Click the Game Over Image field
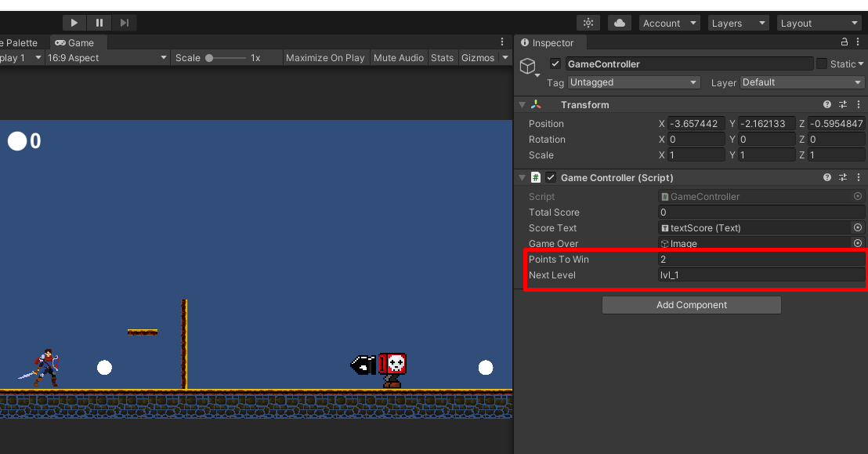This screenshot has width=868, height=454. click(754, 243)
